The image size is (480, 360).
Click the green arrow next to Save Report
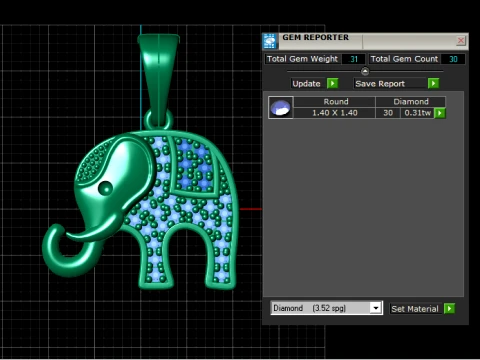(x=433, y=83)
